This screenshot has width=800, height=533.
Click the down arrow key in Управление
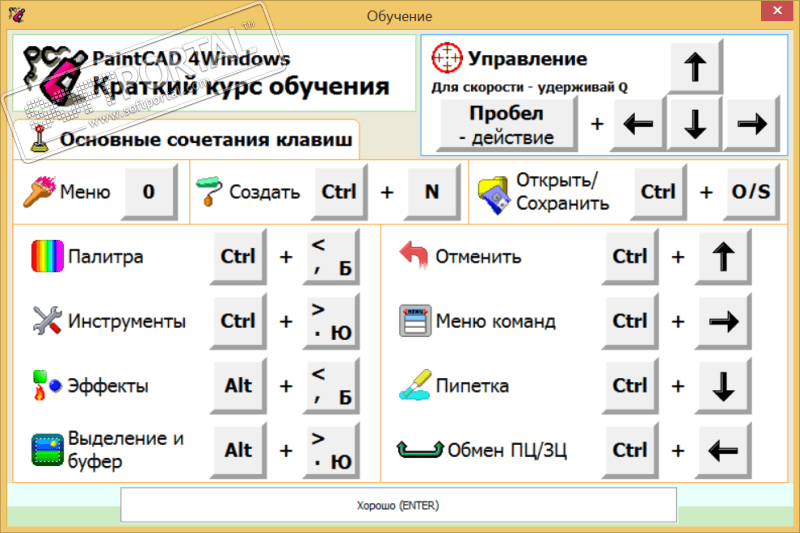[x=695, y=124]
